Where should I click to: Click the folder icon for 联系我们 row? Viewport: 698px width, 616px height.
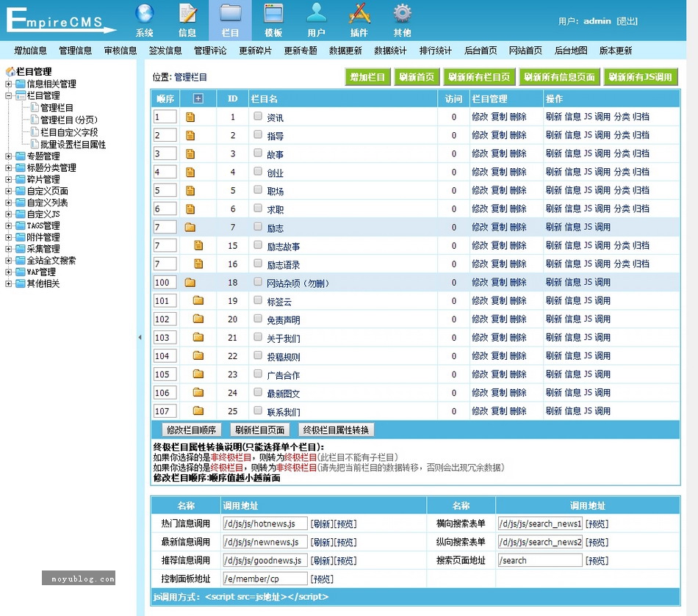point(198,411)
